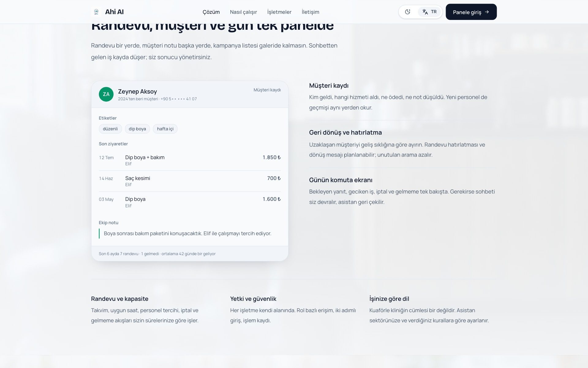Click the Ekip notu text about bakım paketi
The width and height of the screenshot is (588, 368).
[187, 233]
